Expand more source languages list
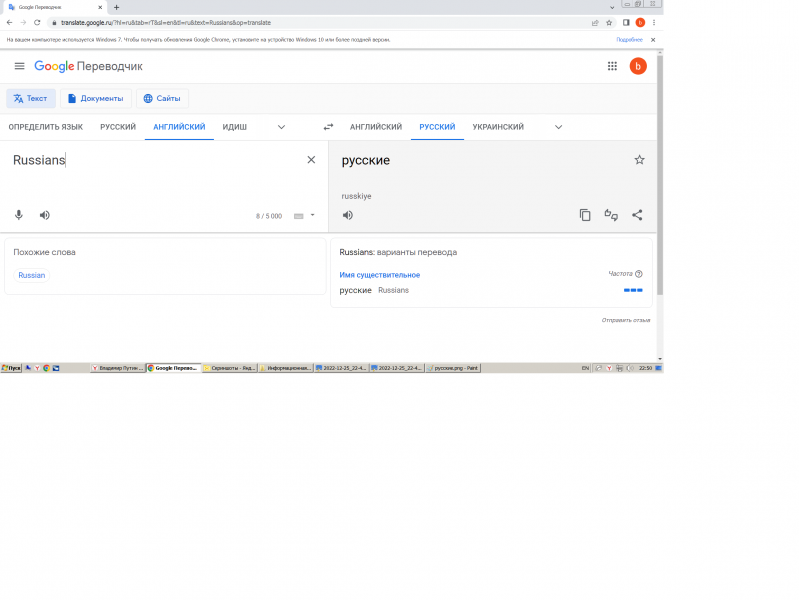 281,127
